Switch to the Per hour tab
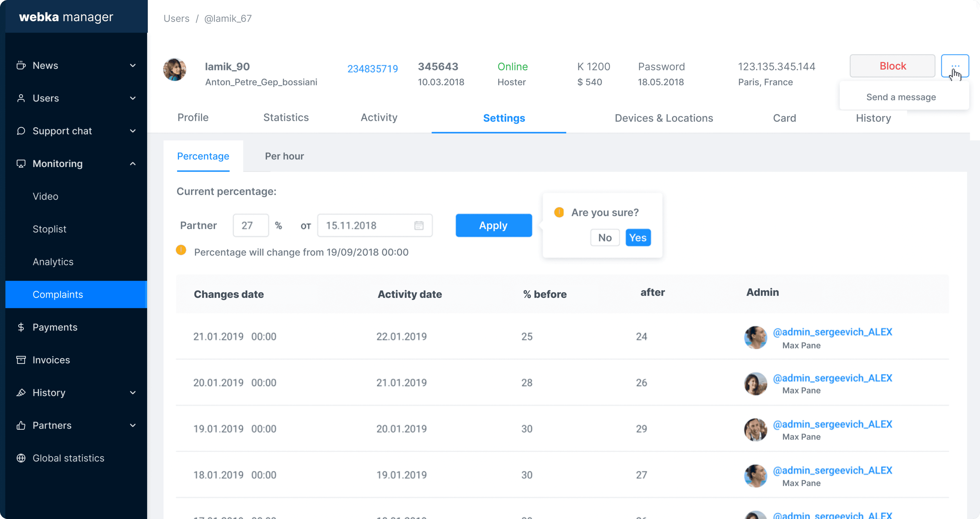The height and width of the screenshot is (519, 980). click(284, 156)
